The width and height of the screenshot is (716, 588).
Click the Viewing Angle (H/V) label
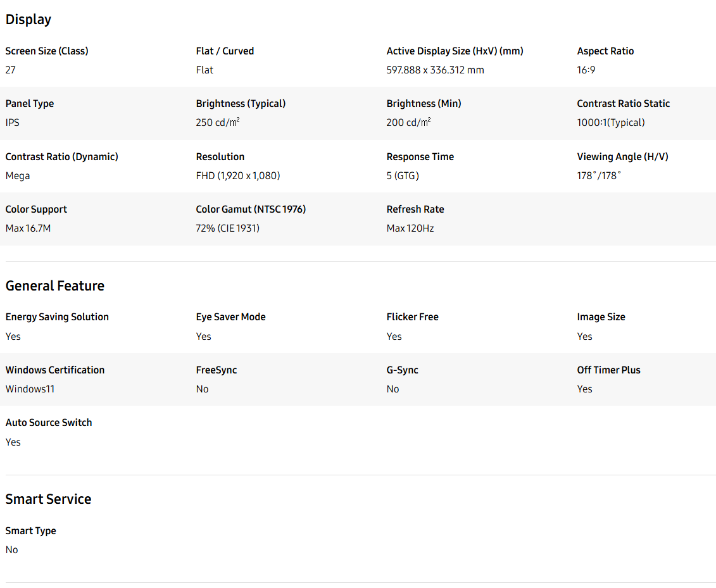[x=622, y=157]
